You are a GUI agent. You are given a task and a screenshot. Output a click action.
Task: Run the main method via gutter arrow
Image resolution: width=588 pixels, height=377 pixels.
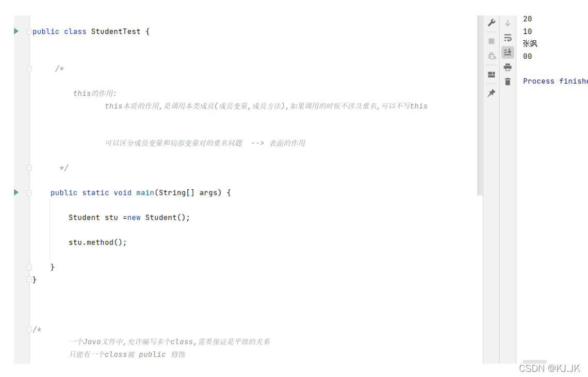[17, 192]
